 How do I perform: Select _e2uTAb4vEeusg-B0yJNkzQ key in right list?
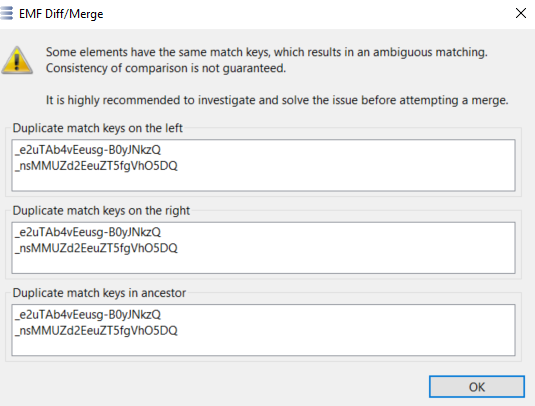tap(88, 232)
